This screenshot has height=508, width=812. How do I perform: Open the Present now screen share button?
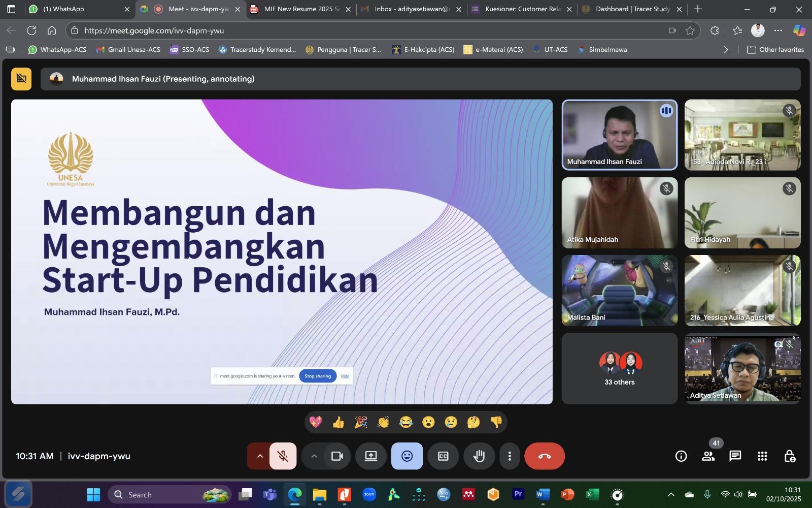point(371,456)
